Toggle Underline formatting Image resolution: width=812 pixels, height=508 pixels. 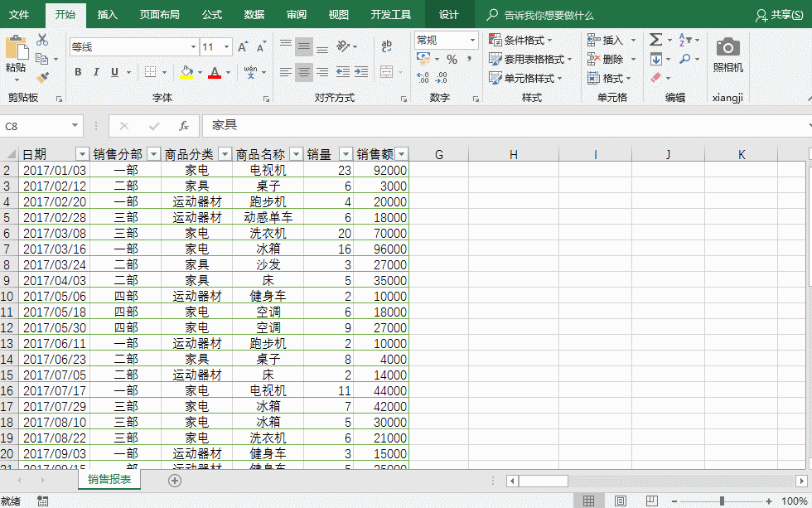click(115, 72)
